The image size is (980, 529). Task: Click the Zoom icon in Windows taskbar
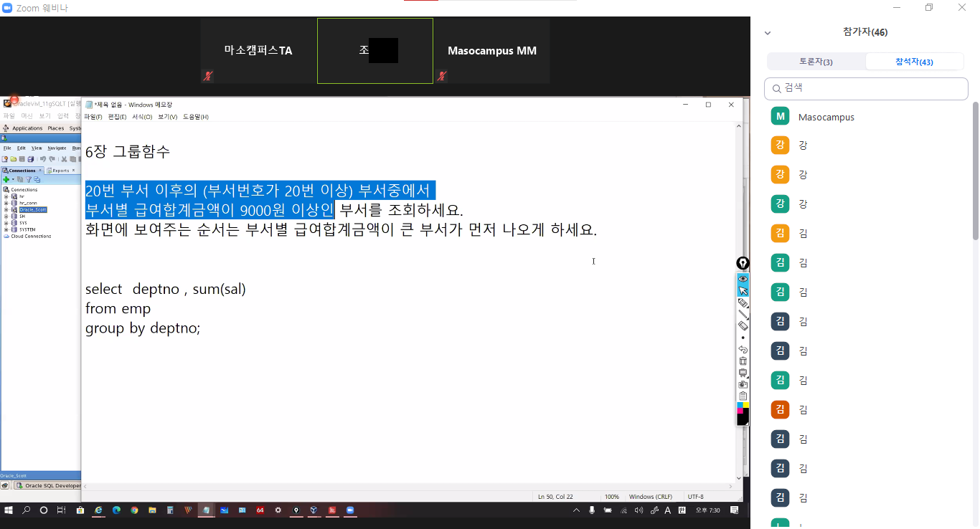coord(351,510)
